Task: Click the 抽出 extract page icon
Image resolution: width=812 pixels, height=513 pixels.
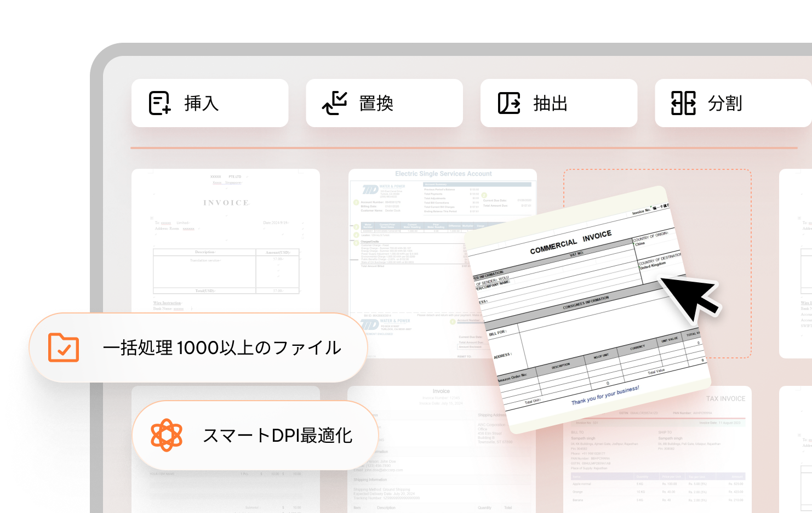Action: [509, 103]
